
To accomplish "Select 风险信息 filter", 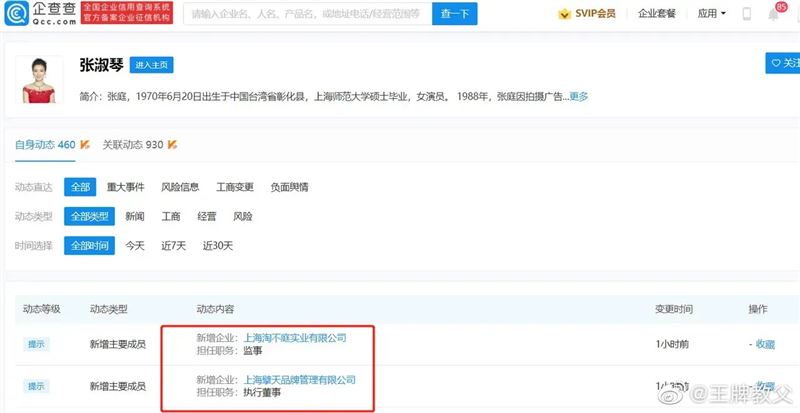I will point(180,187).
